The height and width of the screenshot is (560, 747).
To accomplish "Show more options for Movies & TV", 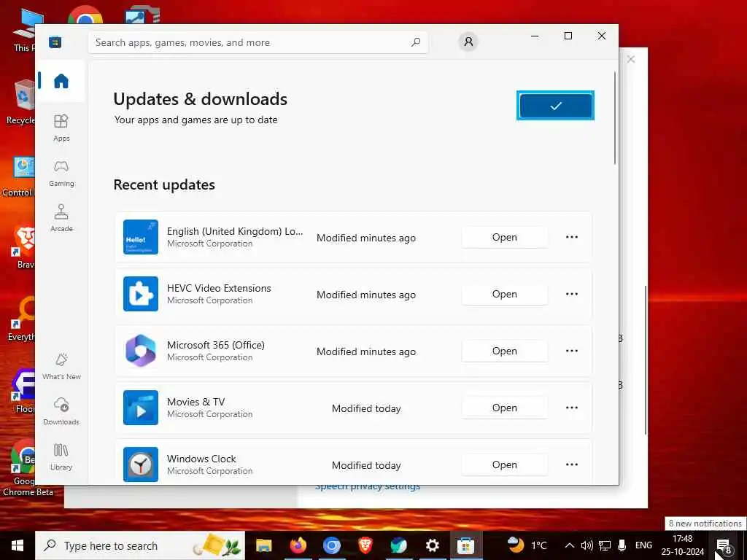I will [572, 408].
